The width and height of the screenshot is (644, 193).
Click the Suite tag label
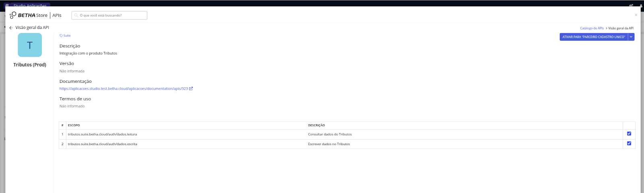tap(67, 36)
